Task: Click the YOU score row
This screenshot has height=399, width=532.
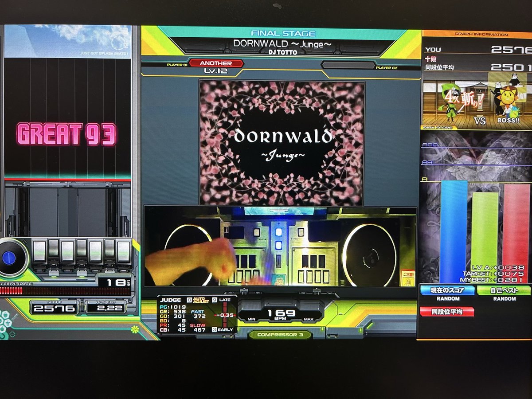Action: coord(478,50)
